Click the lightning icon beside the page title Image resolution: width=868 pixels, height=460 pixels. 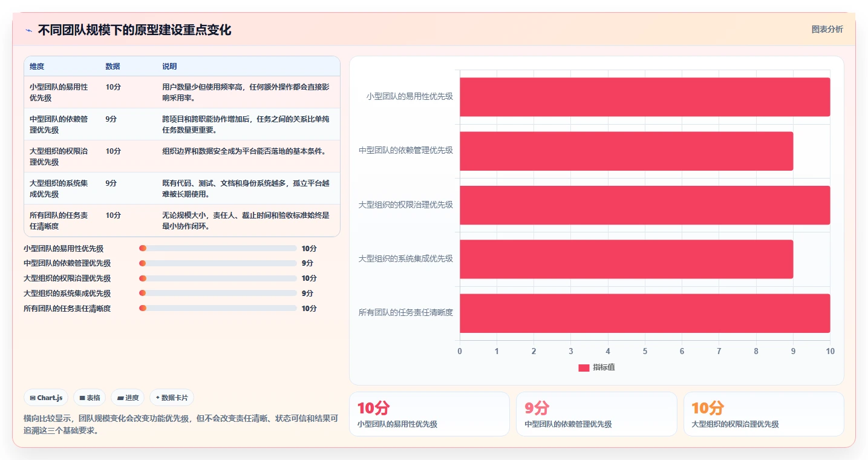coord(28,30)
